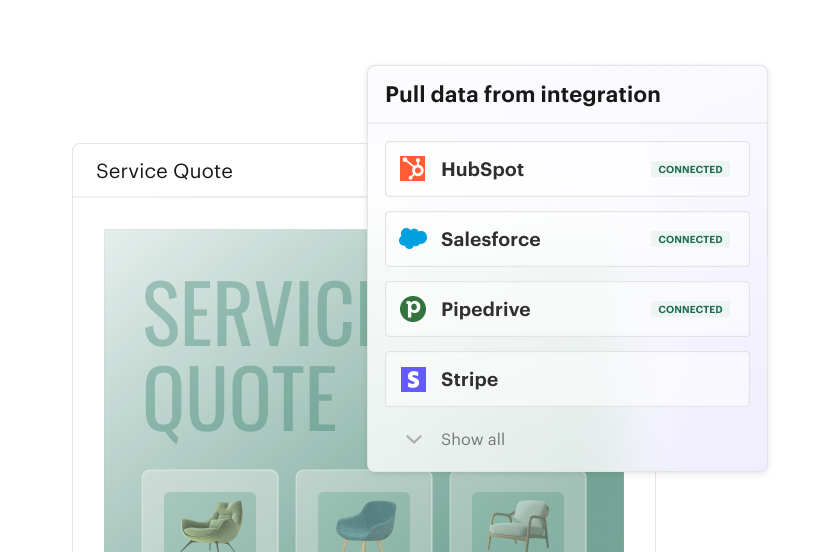Click HubSpot's CONNECTED status badge
This screenshot has width=840, height=552.
click(690, 169)
